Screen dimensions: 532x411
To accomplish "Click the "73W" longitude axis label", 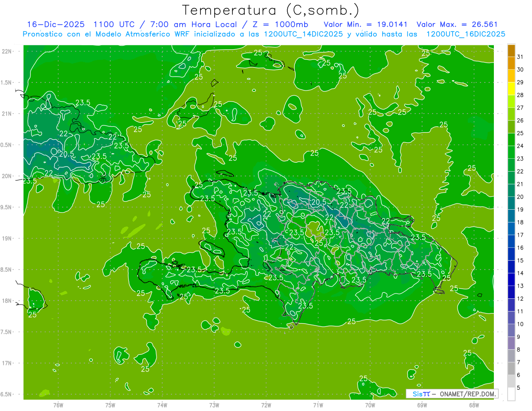I will click(x=214, y=405).
